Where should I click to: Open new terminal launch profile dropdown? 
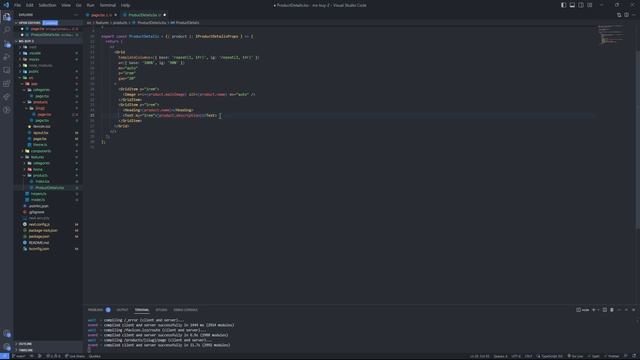(598, 310)
